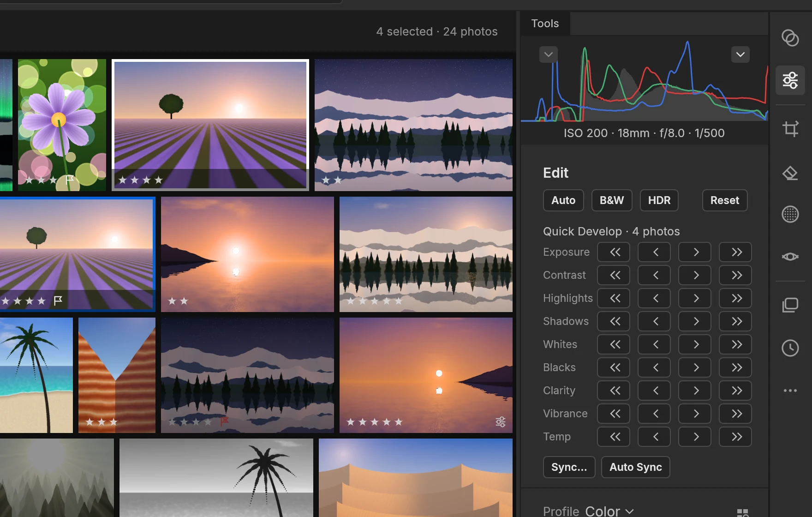The height and width of the screenshot is (517, 812).
Task: Select the sand dunes thumbnail
Action: [x=416, y=478]
